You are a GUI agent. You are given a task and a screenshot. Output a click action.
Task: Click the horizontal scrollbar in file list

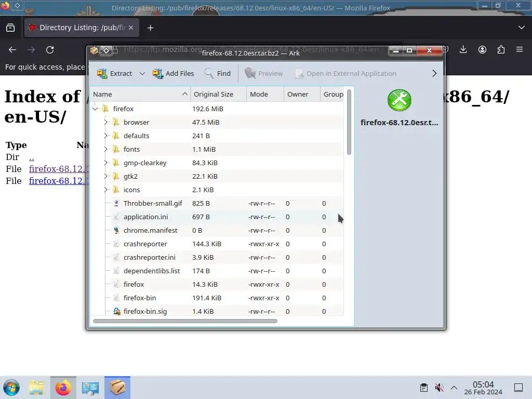(185, 321)
